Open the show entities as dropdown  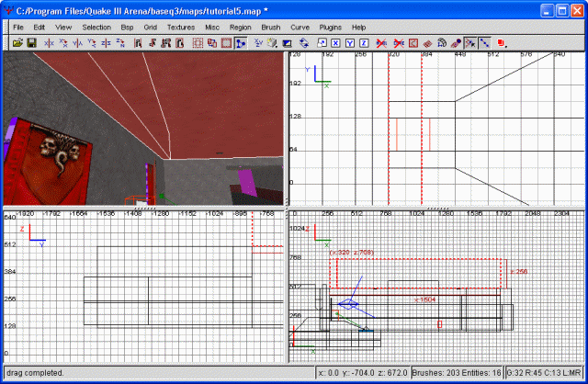tap(502, 43)
